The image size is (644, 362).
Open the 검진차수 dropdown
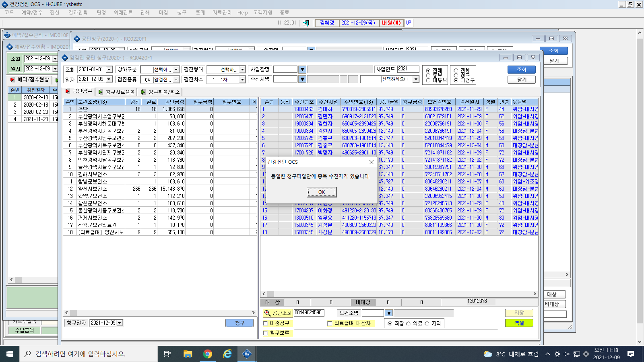(x=242, y=80)
